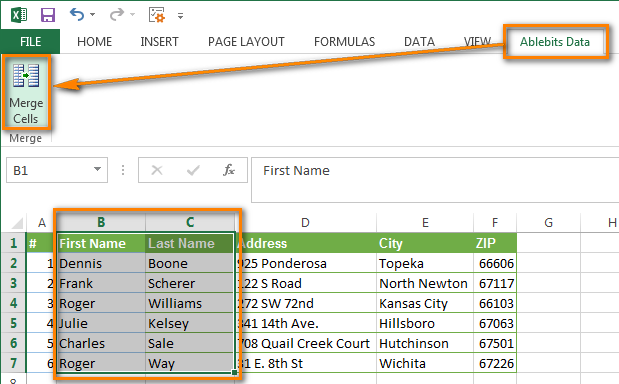
Task: Go to the FORMULAS tab
Action: tap(345, 41)
